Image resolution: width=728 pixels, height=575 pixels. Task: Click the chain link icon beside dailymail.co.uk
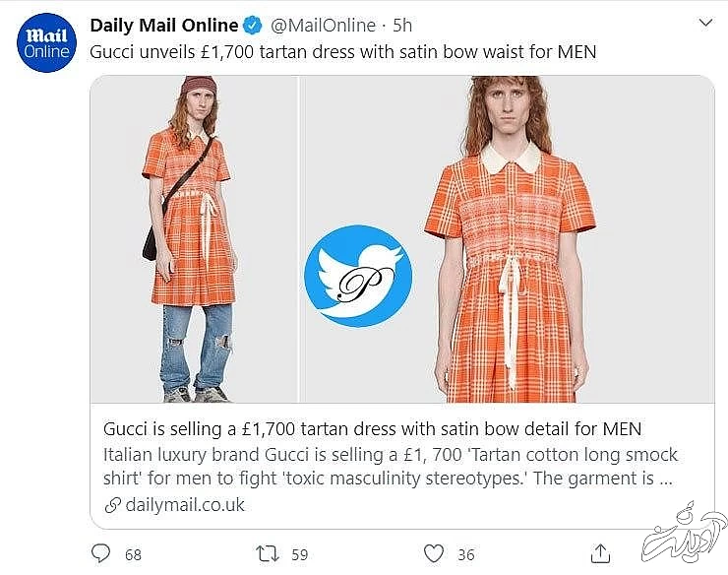pyautogui.click(x=111, y=505)
